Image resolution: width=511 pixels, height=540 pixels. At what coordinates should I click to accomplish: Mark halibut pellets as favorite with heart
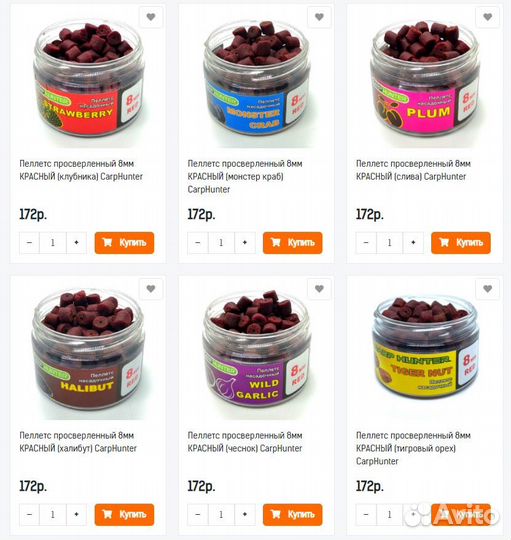tap(151, 289)
